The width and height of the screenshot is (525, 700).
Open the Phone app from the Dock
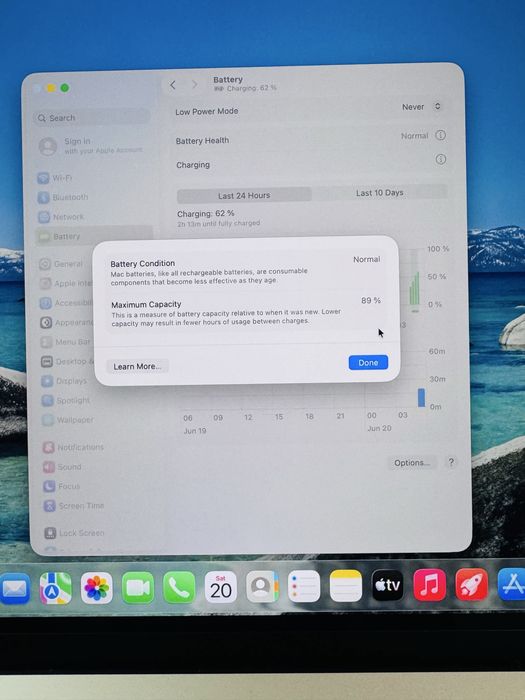coord(179,587)
